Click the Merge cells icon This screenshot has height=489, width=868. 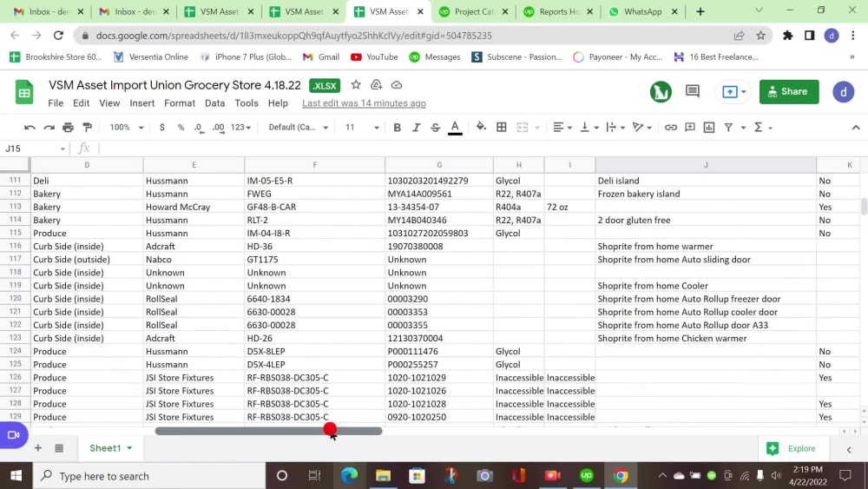[522, 128]
